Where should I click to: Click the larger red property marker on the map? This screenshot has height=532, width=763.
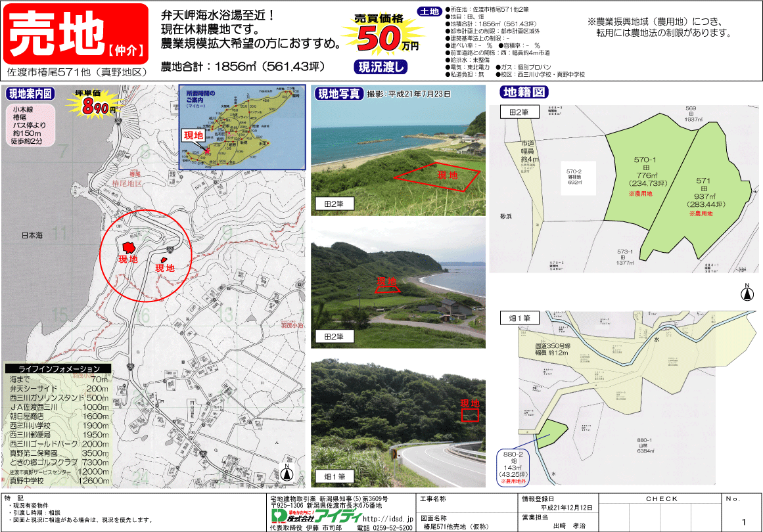pos(127,247)
